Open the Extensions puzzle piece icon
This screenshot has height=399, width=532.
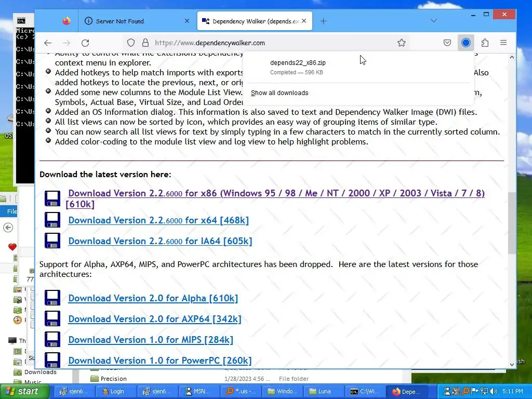click(485, 43)
